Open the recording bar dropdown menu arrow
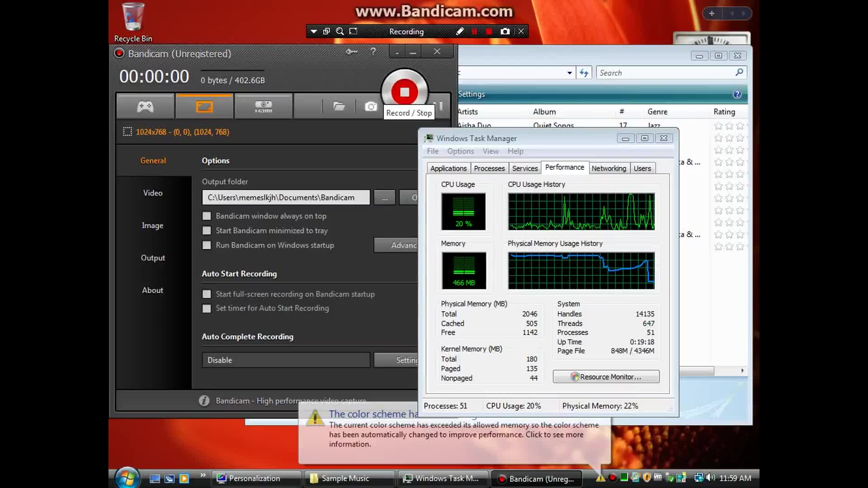This screenshot has width=868, height=488. pyautogui.click(x=314, y=32)
